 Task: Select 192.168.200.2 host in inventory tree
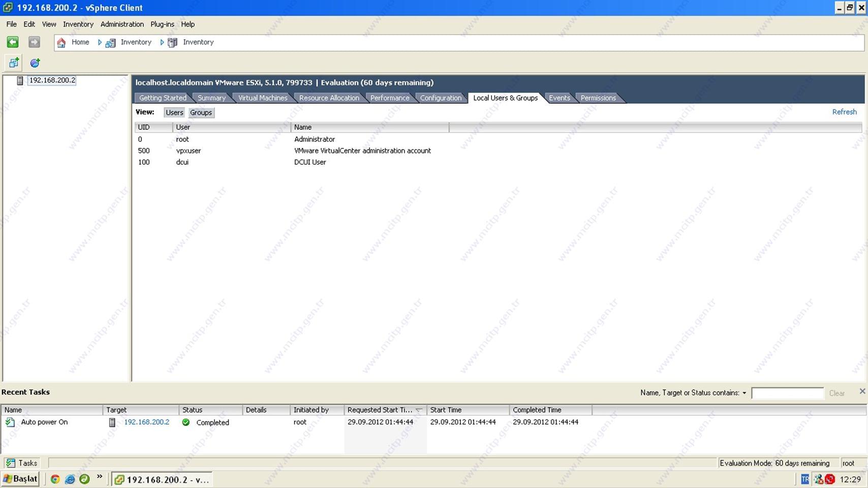point(52,80)
